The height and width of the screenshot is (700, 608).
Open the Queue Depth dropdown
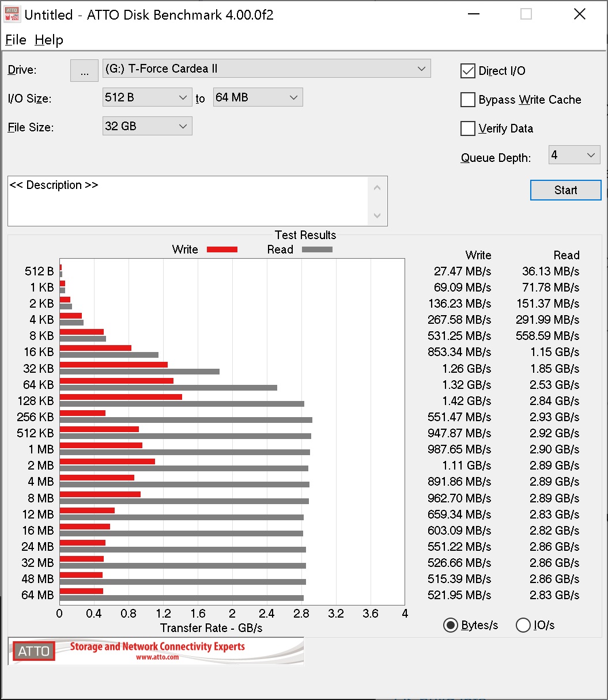[574, 155]
